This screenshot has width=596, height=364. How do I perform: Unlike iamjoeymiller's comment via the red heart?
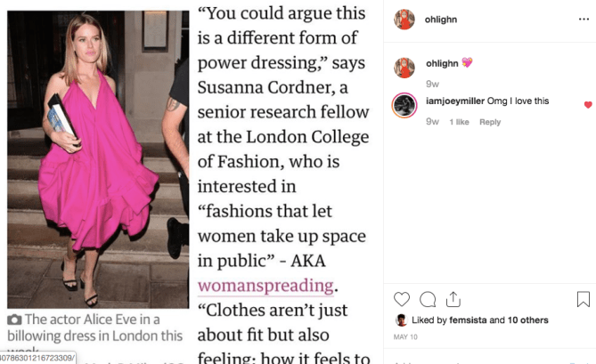[588, 105]
